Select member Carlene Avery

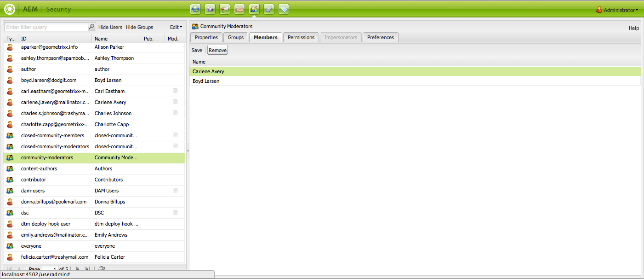coord(415,71)
